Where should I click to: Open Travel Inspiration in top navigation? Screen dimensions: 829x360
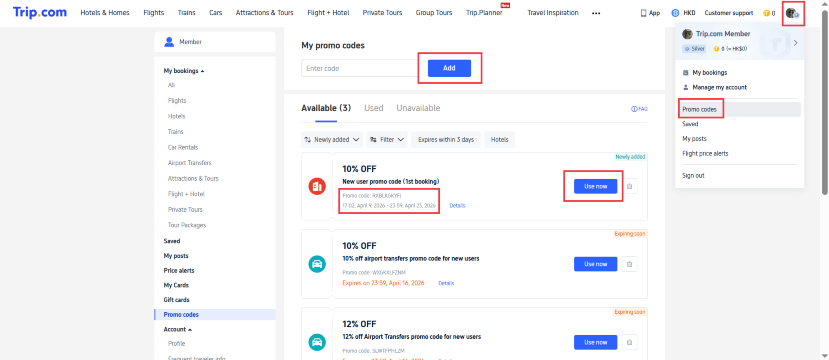553,13
